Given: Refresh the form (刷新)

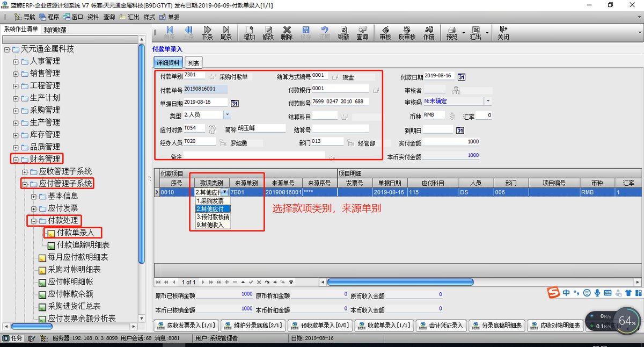Looking at the screenshot, I should (343, 33).
